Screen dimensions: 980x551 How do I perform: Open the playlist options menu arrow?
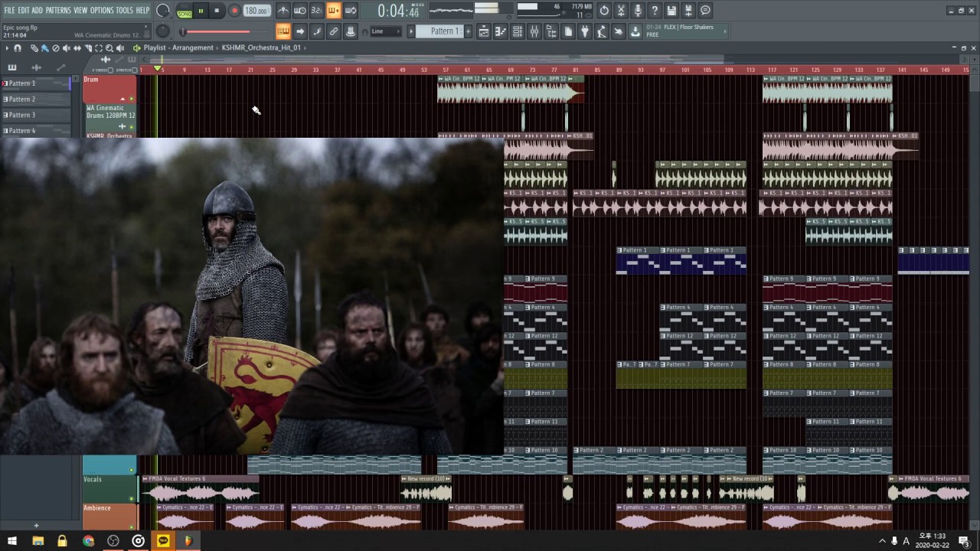(x=7, y=48)
